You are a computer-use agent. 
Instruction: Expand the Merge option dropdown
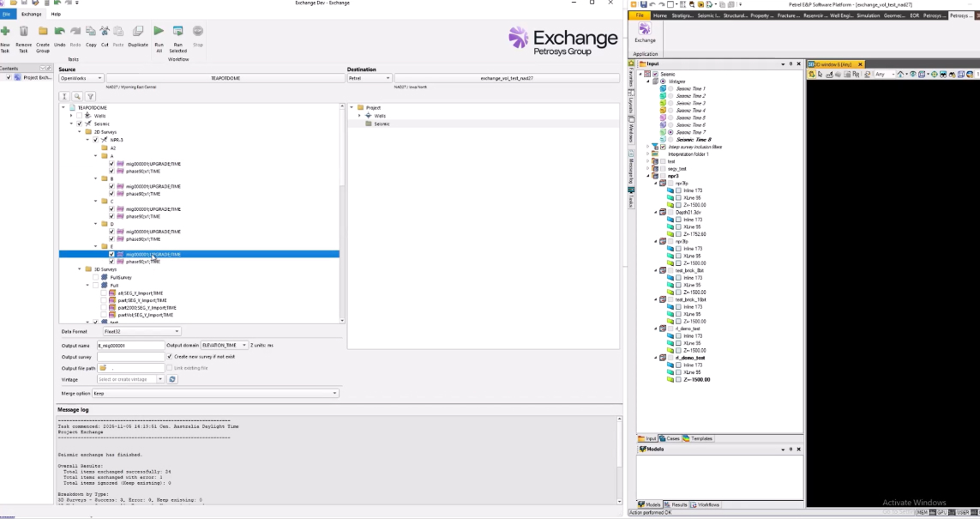click(214, 394)
